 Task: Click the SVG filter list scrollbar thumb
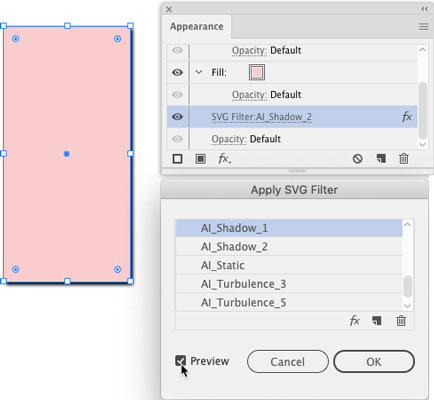pyautogui.click(x=407, y=286)
